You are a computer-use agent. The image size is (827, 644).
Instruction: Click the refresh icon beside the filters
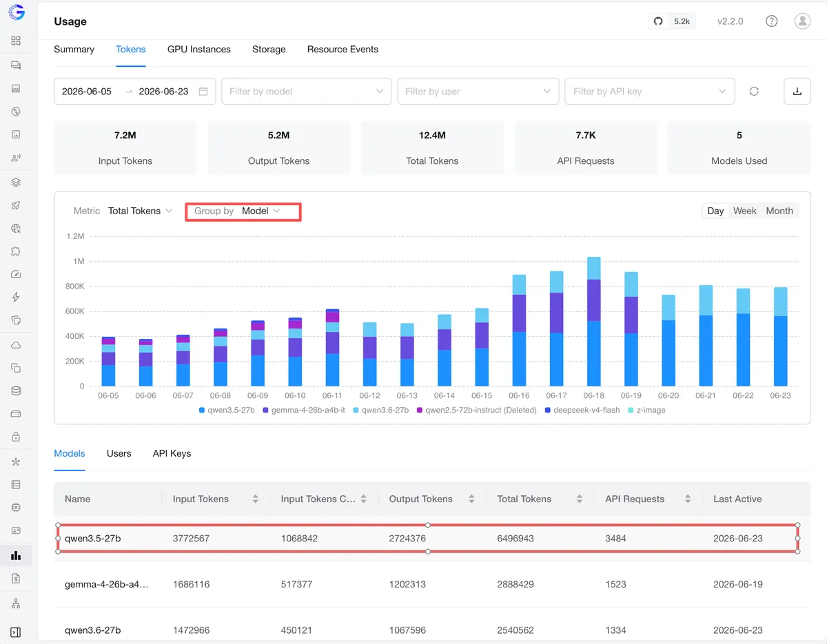click(x=754, y=91)
